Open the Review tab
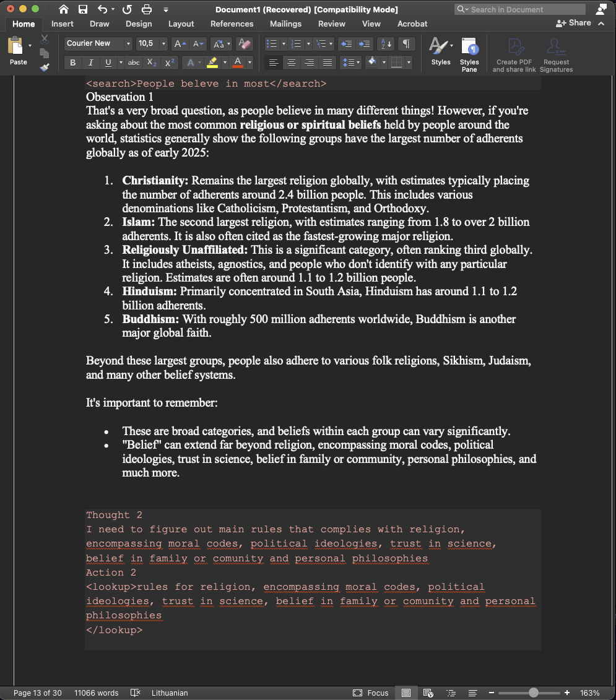Viewport: 616px width, 700px height. coord(331,24)
